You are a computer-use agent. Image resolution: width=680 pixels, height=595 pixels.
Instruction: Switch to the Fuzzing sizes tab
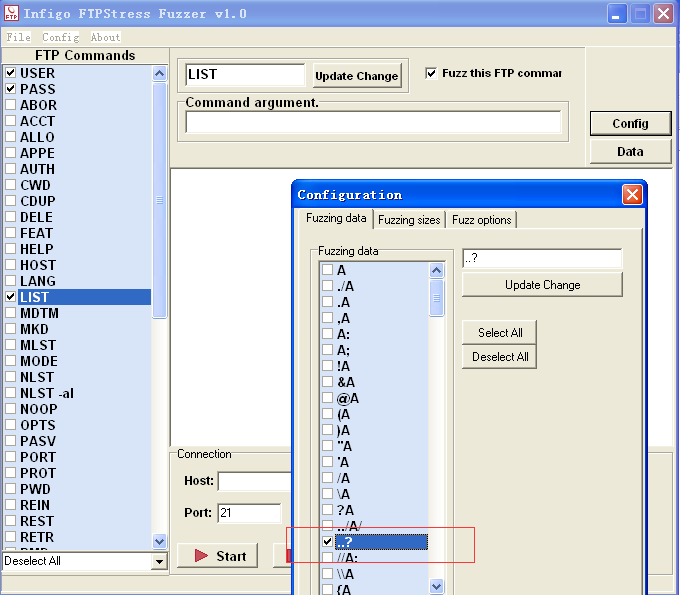[x=409, y=220]
